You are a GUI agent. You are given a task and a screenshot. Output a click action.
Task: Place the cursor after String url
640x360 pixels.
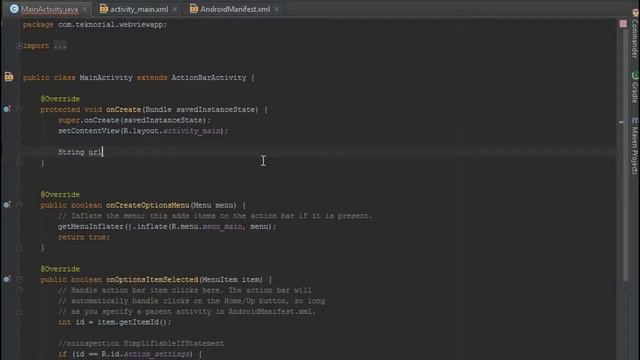(x=102, y=152)
